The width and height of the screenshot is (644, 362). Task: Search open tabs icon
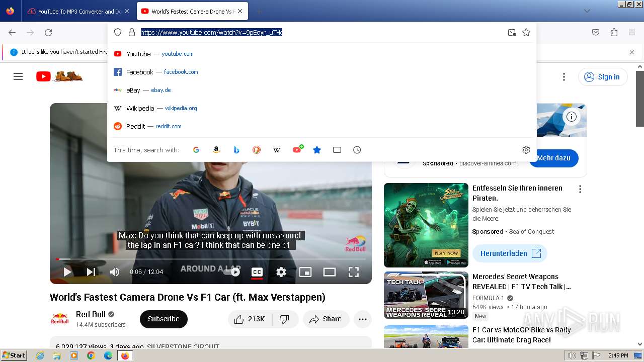tap(337, 150)
